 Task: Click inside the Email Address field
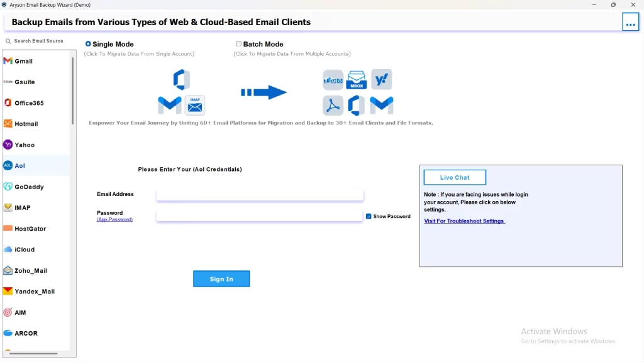259,194
